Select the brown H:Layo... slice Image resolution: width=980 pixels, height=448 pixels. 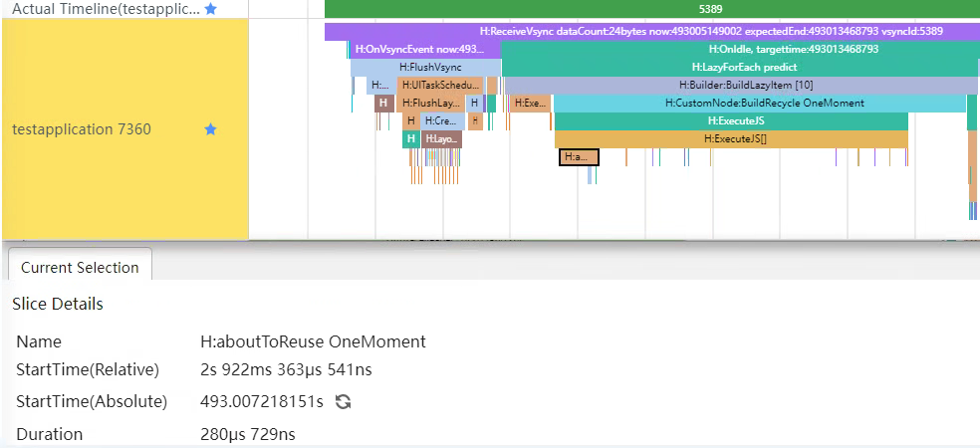pyautogui.click(x=441, y=139)
